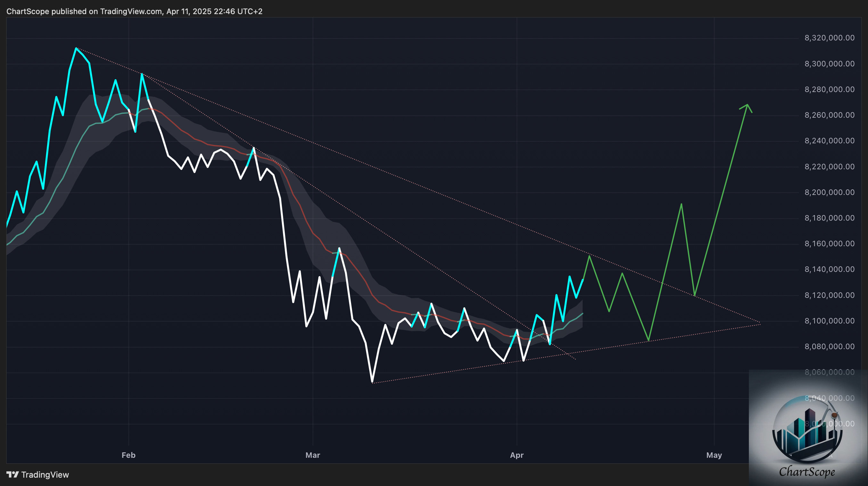The image size is (868, 486).
Task: Select the Mar label on time axis
Action: pos(313,455)
